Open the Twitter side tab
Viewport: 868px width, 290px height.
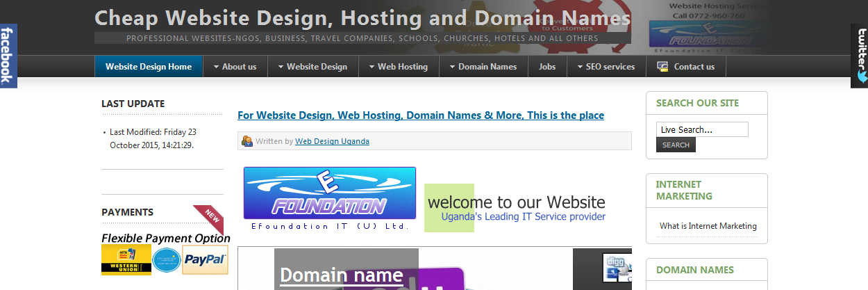(x=860, y=56)
